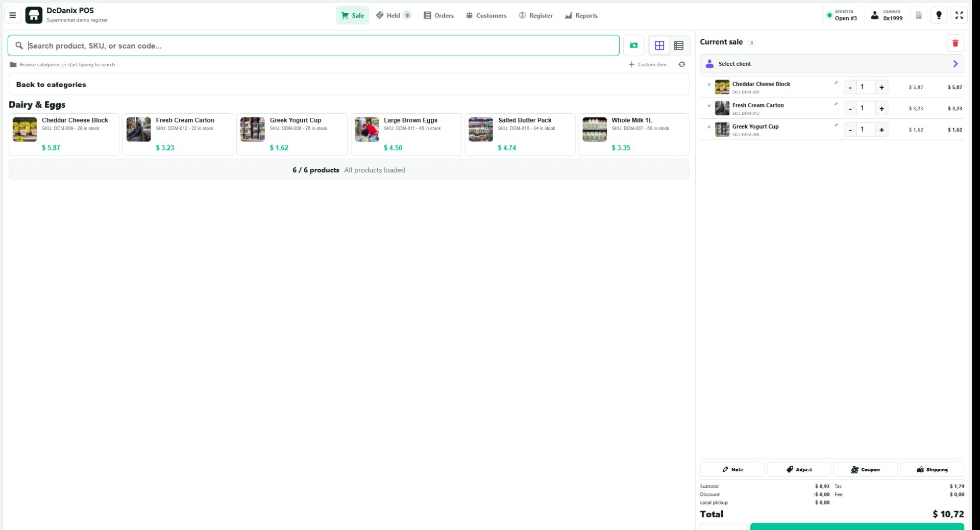Refresh the product list

(x=681, y=64)
